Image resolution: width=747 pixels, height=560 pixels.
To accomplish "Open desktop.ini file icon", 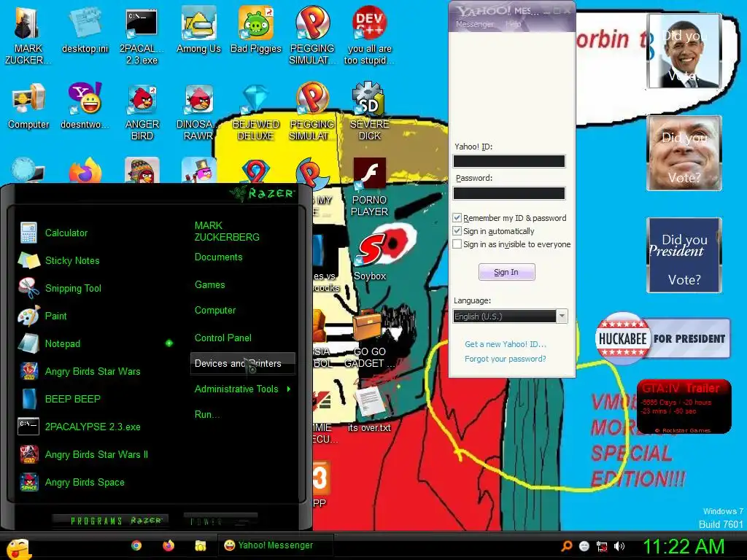I will (85, 29).
